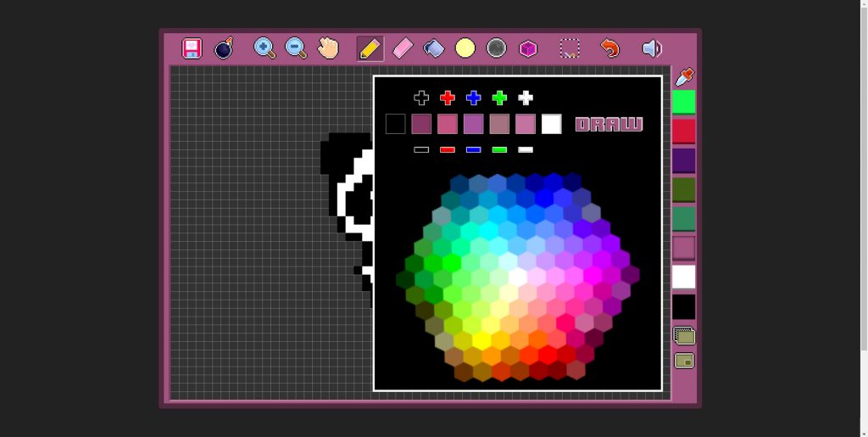Select white palette color in sidebar
The width and height of the screenshot is (868, 437).
click(684, 277)
